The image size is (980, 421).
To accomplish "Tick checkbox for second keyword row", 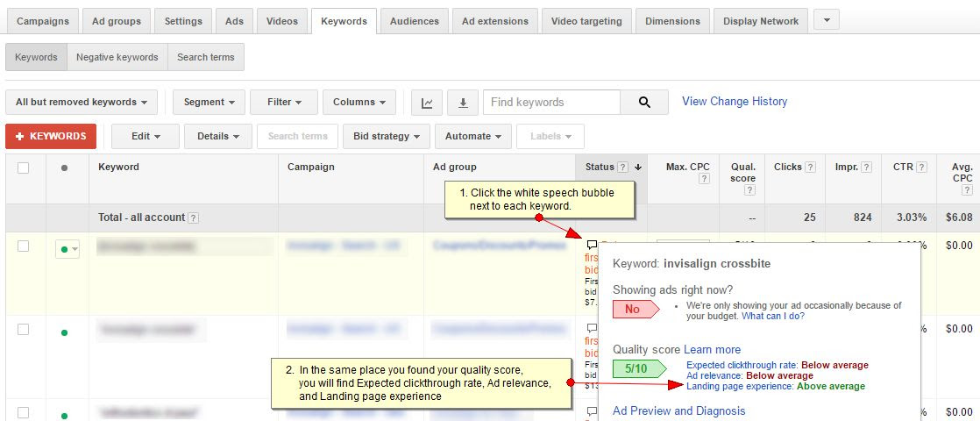I will [23, 329].
